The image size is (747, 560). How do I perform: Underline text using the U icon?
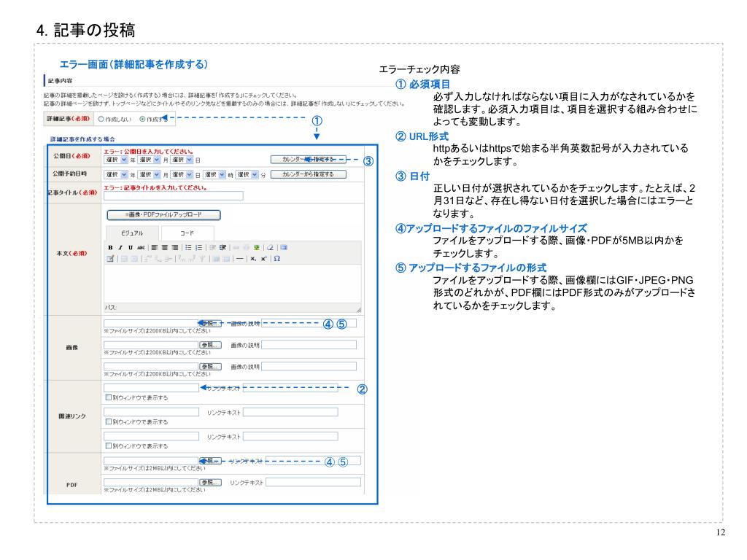[x=130, y=248]
